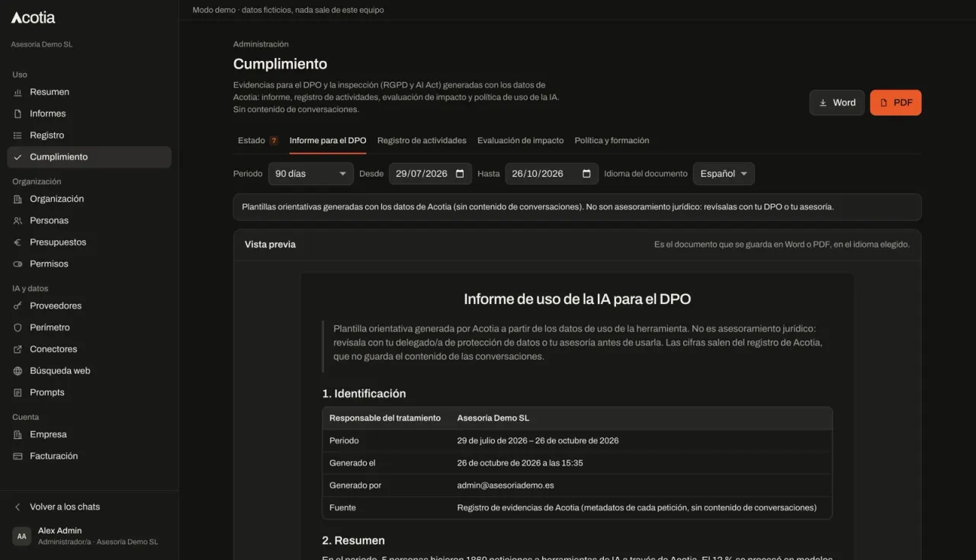Screen dimensions: 976x560
Task: Click the 'Responsable del tratamiento' header cell
Action: click(x=385, y=418)
